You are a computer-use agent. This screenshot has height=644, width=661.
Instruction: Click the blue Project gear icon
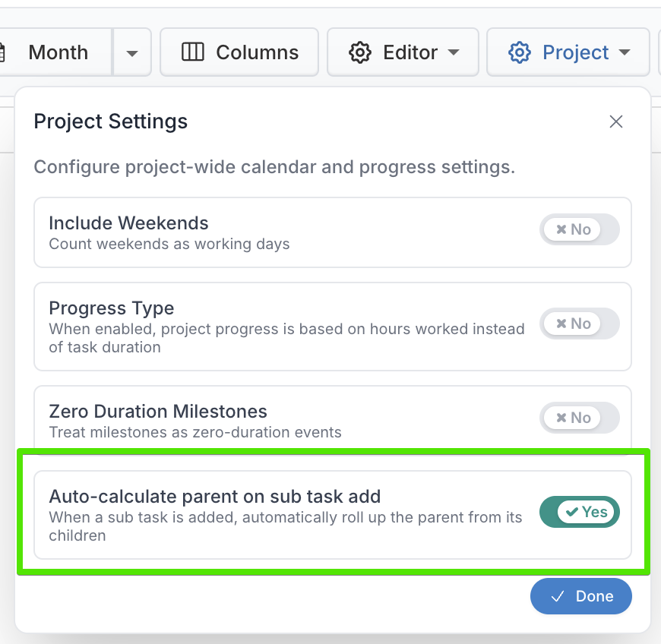click(520, 52)
